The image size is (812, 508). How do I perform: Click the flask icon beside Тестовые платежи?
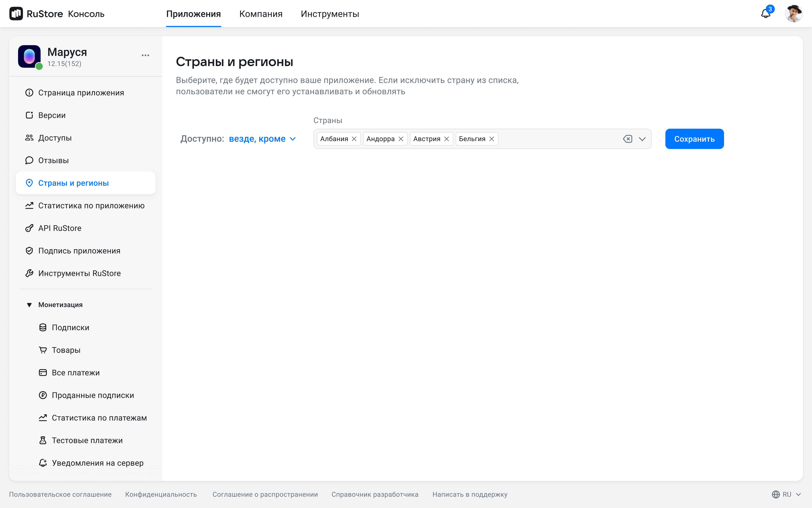[43, 440]
